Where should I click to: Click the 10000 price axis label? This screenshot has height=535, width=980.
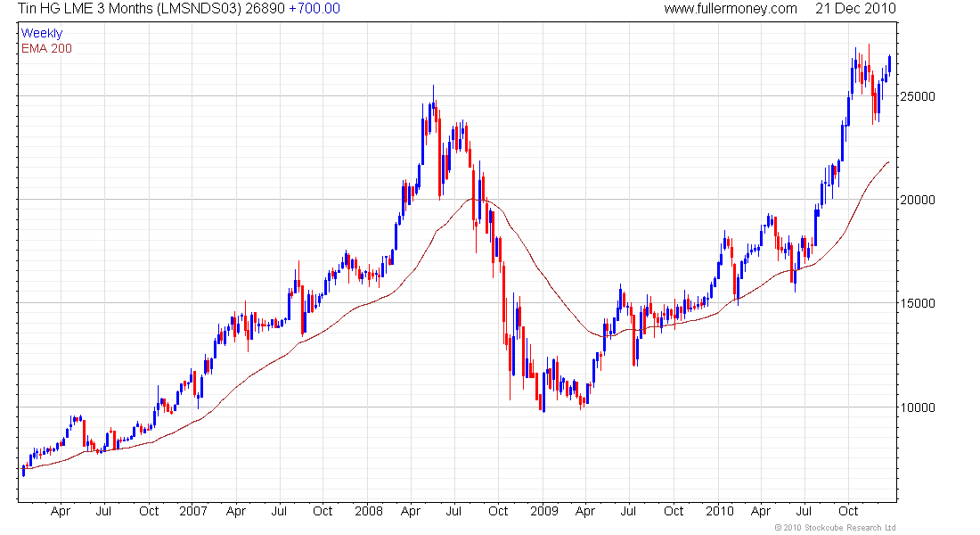coord(918,407)
